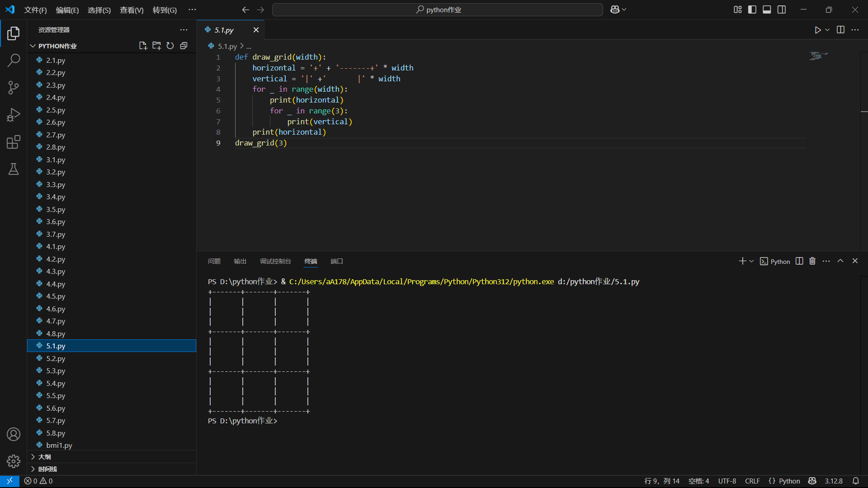868x488 pixels.
Task: Toggle primary side bar visibility
Action: tap(752, 9)
